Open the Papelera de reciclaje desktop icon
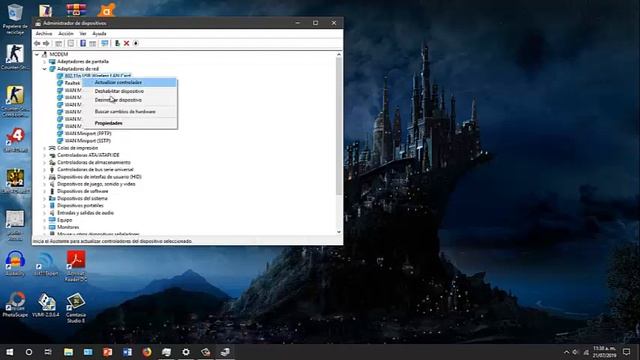The image size is (640, 360). click(x=15, y=18)
